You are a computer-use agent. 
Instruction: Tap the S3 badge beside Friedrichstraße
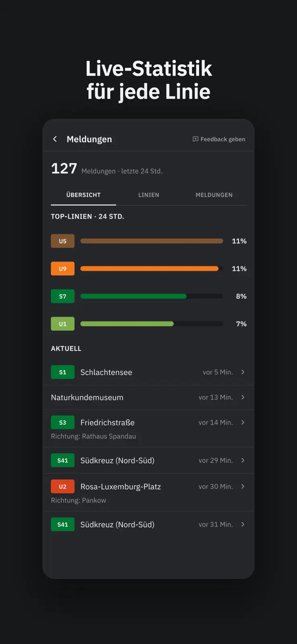pos(63,423)
